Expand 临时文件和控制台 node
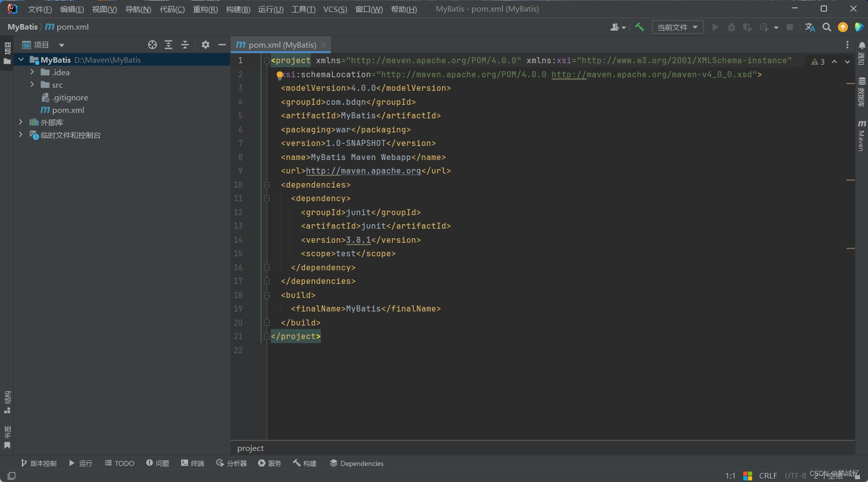Screen dimensions: 868x482 21,134
